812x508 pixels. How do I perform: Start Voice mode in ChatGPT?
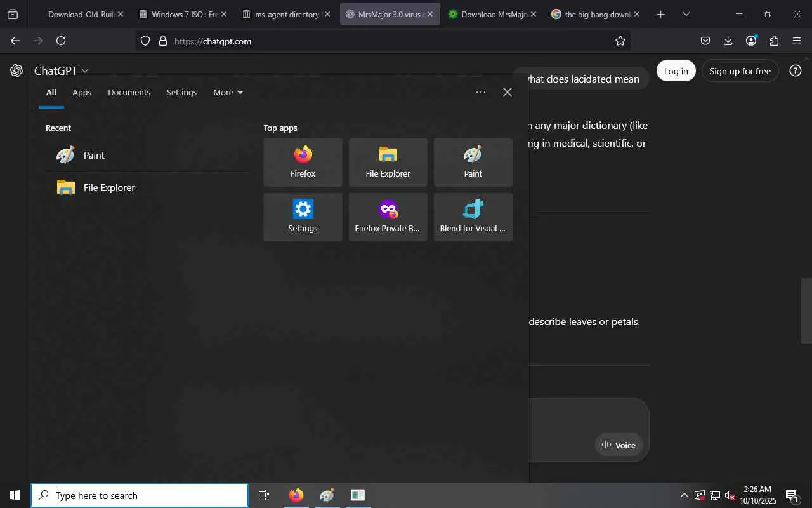pos(619,445)
